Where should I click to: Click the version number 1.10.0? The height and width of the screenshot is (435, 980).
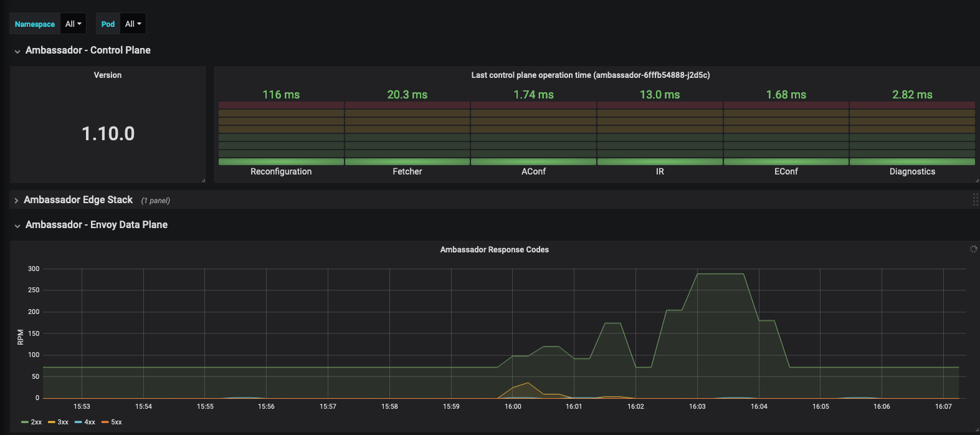pos(108,133)
